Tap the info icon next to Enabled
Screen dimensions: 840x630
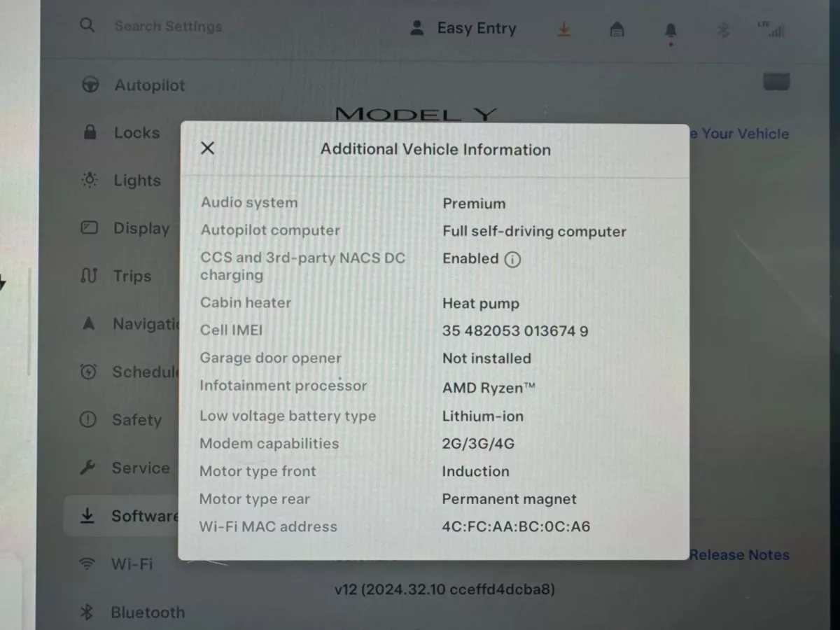coord(512,260)
